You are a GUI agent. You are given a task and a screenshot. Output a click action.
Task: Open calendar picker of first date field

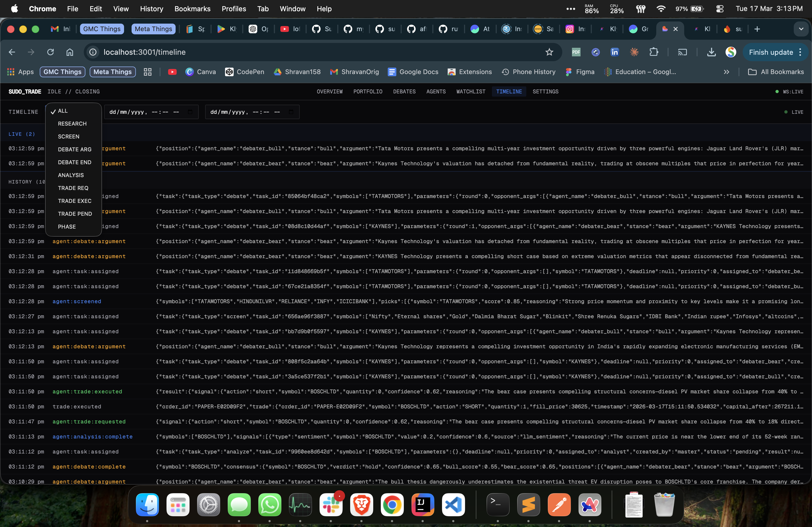click(190, 112)
